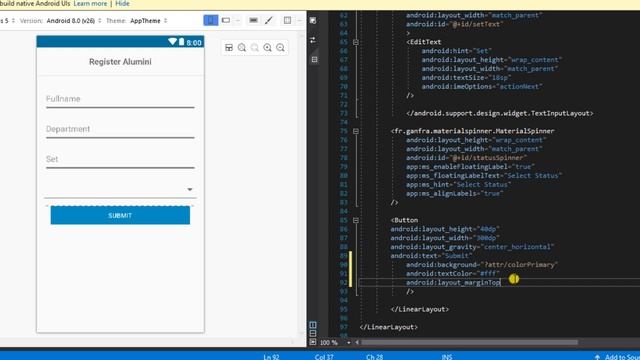
Task: Click the theme editor brush icon
Action: [269, 20]
